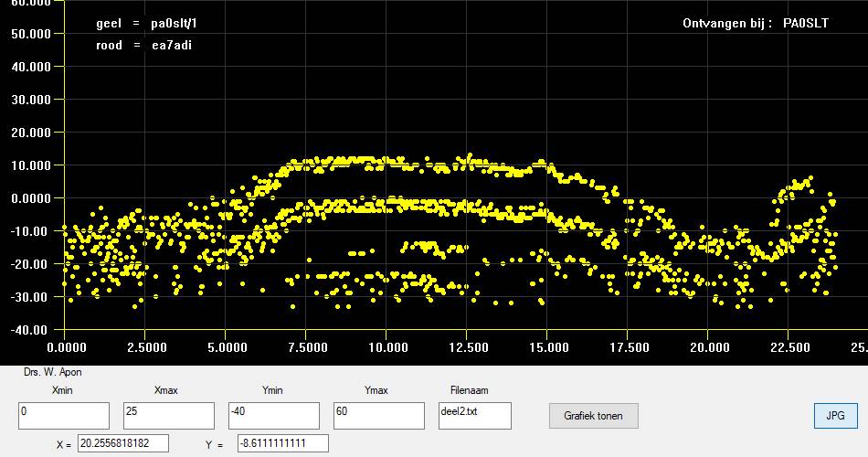Viewport: 868px width, 457px height.
Task: Click the Ymin label text
Action: (x=272, y=390)
